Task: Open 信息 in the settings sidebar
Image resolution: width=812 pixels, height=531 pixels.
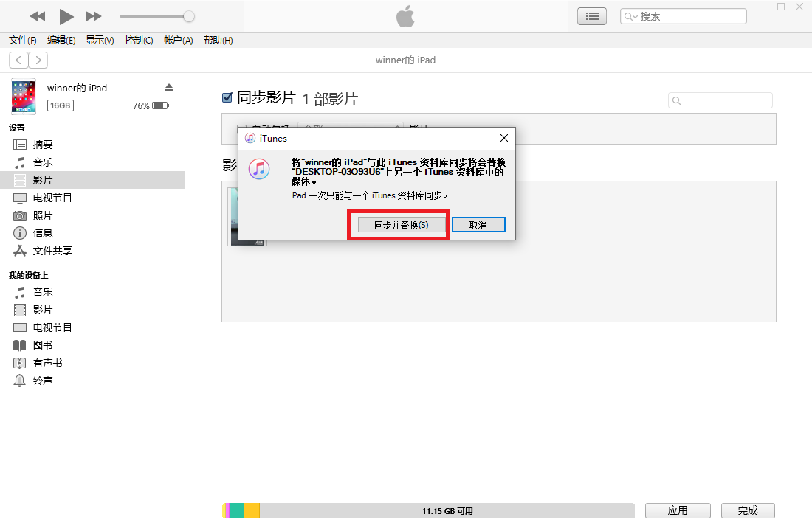Action: tap(92, 233)
